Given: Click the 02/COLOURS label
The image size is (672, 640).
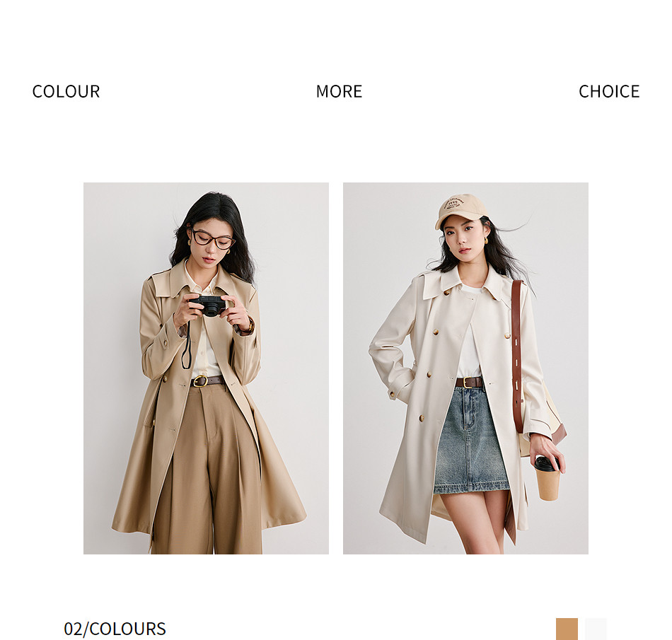Looking at the screenshot, I should click(x=115, y=629).
